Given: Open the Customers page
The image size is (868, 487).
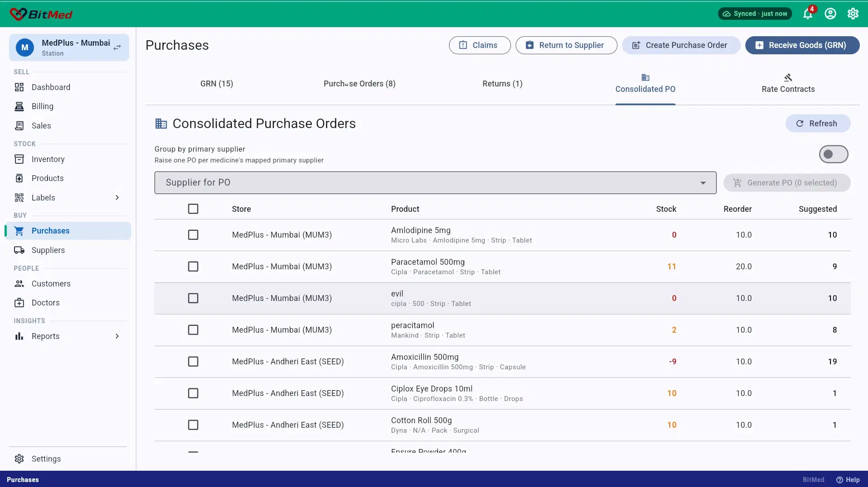Looking at the screenshot, I should [x=68, y=284].
